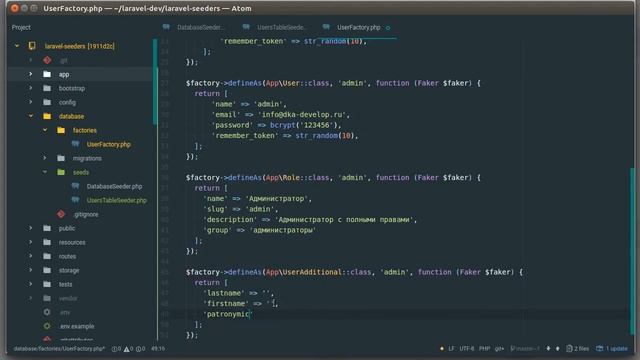Collapse the seeds folder chevron
The height and width of the screenshot is (360, 640).
coord(45,172)
